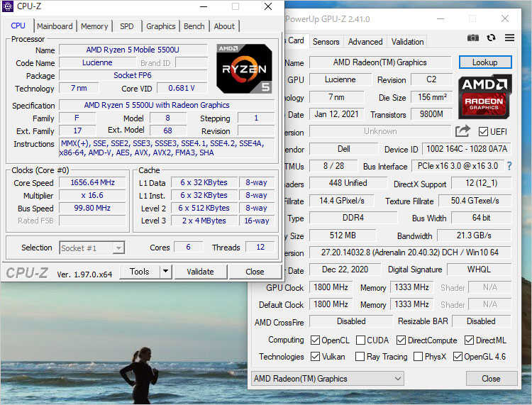The height and width of the screenshot is (405, 532).
Task: Click the Memory Size value 512 MB
Action: point(343,235)
